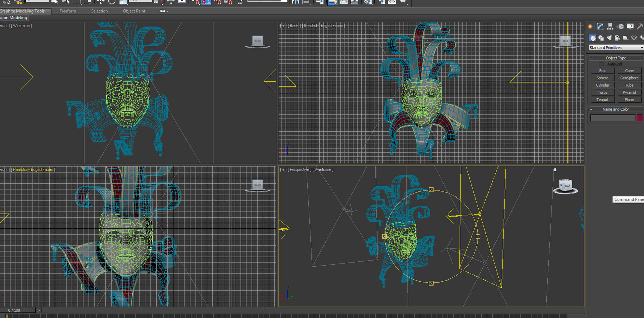This screenshot has width=644, height=318.
Task: Collapse the Name and Color rollout
Action: click(x=616, y=109)
